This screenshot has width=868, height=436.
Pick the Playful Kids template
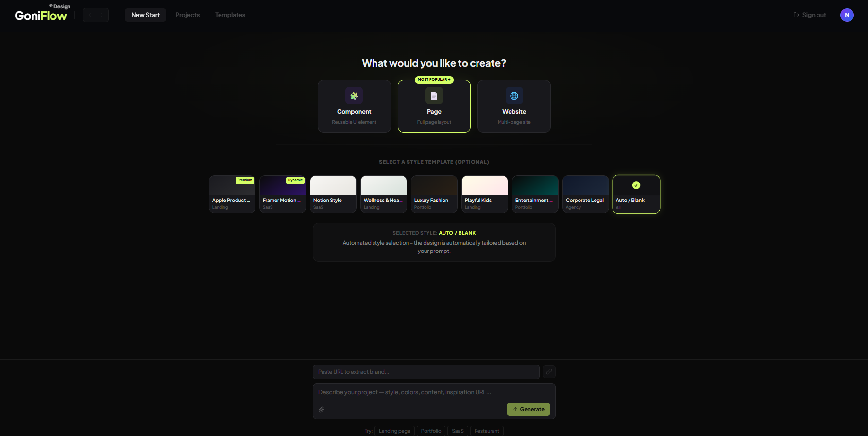point(485,194)
